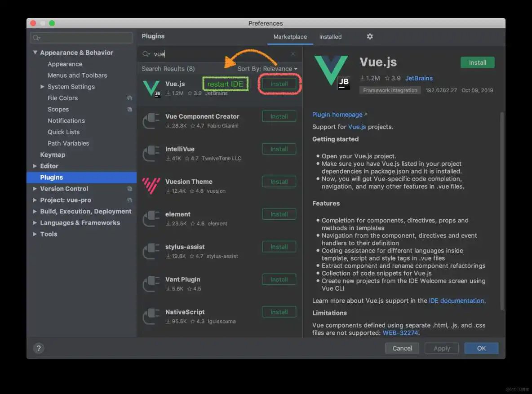This screenshot has width=532, height=394.
Task: Open help with the question mark icon
Action: (x=38, y=348)
